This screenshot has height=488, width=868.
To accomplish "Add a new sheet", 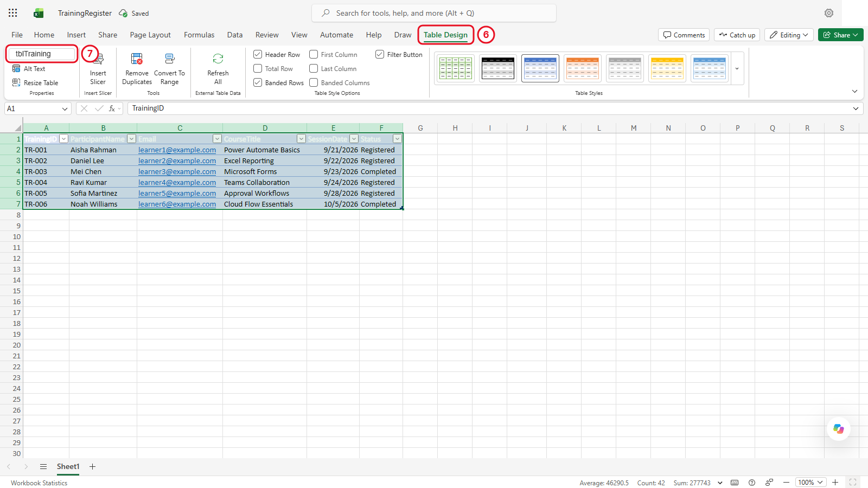I will (x=93, y=467).
